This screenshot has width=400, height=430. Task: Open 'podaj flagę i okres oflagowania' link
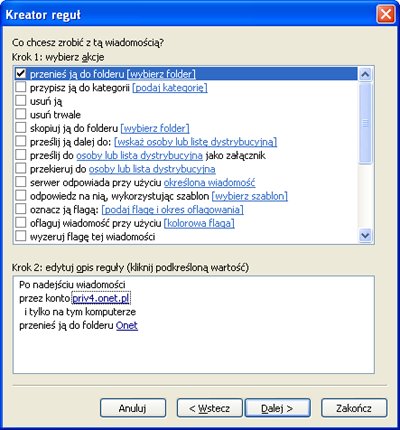click(x=172, y=210)
